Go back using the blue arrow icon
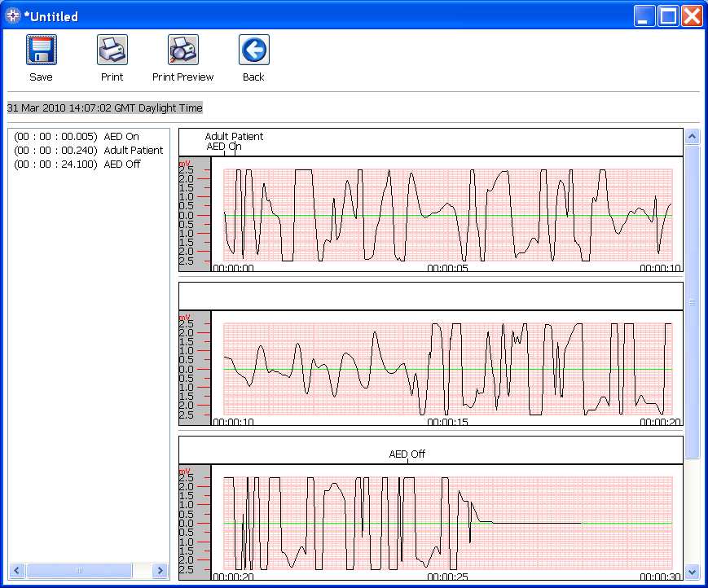Screen dimensions: 708x588 (253, 50)
